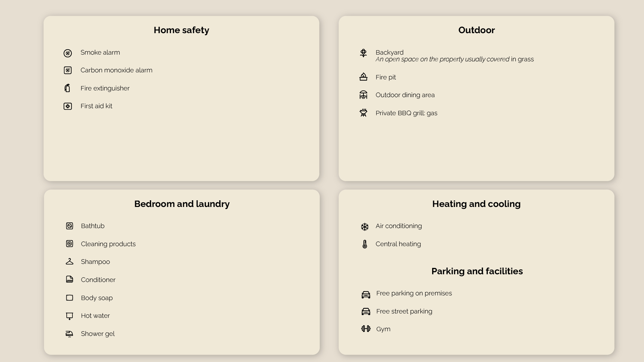Select the Outdoor dining area icon
Viewport: 644px width, 362px height.
tap(363, 95)
